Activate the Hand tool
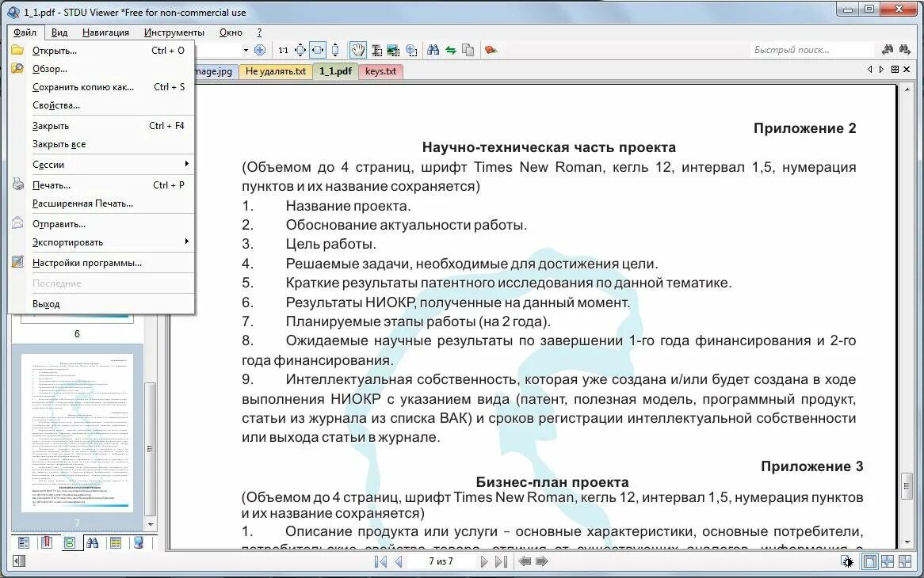This screenshot has width=924, height=578. [x=357, y=50]
